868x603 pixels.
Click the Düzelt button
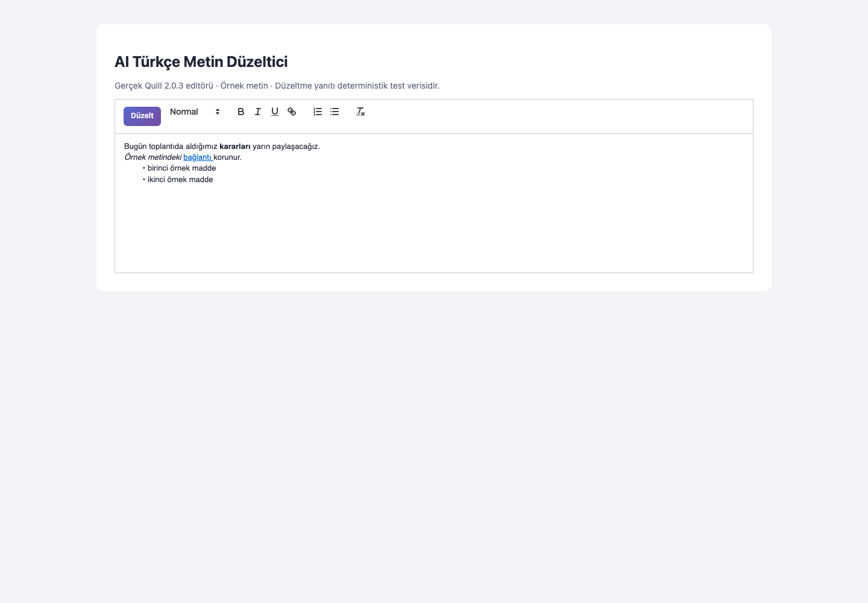click(142, 116)
